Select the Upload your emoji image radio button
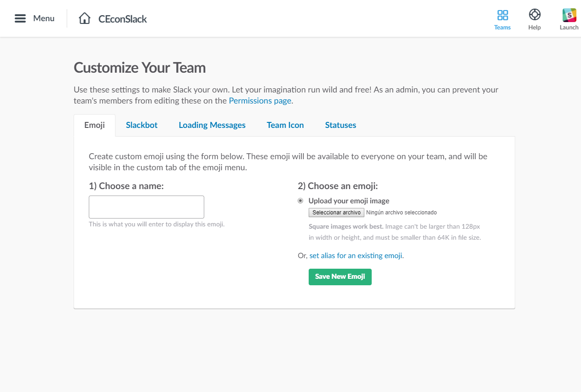The image size is (581, 392). click(x=300, y=201)
